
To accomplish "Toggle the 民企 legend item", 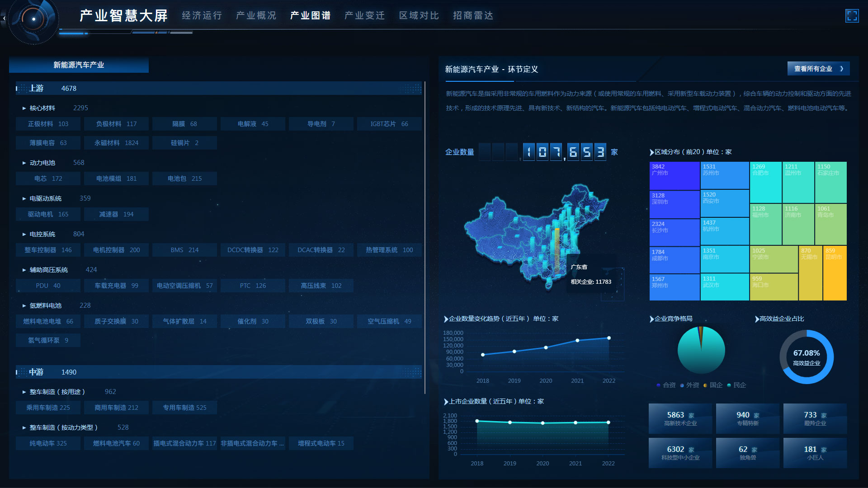I will (736, 385).
